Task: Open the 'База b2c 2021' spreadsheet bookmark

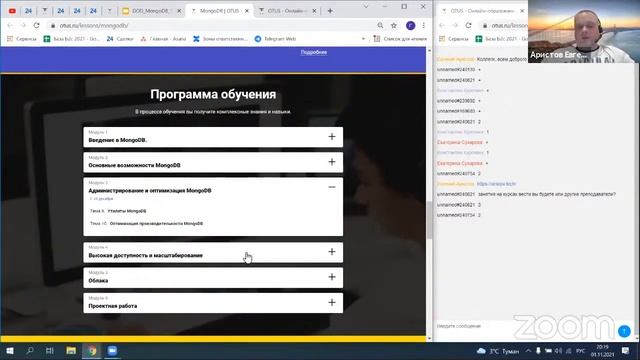Action: (x=71, y=39)
